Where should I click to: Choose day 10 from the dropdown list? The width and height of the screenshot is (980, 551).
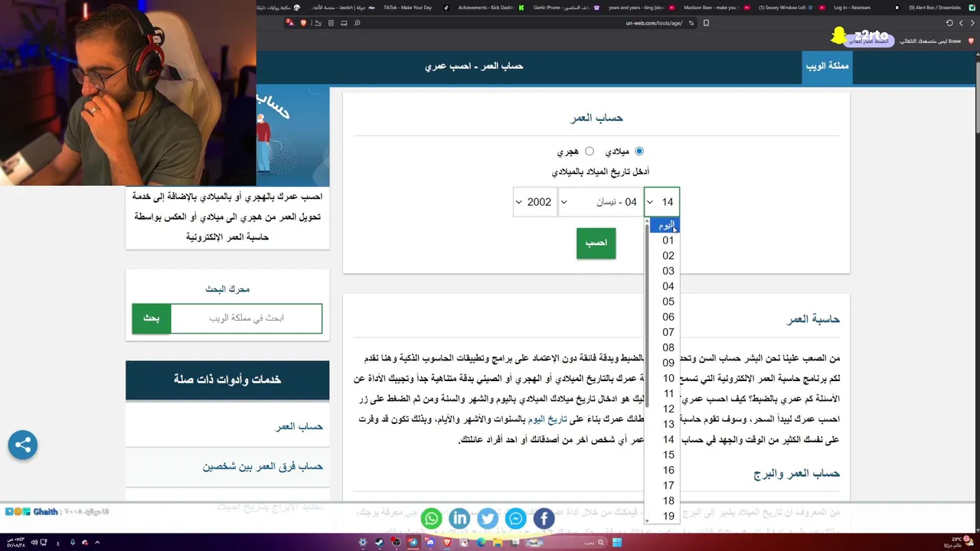(x=664, y=378)
